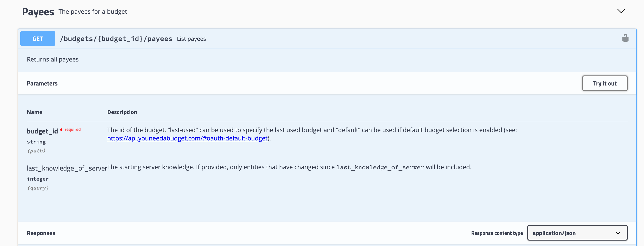Click the Parameters section header
Image resolution: width=644 pixels, height=246 pixels.
pos(42,84)
